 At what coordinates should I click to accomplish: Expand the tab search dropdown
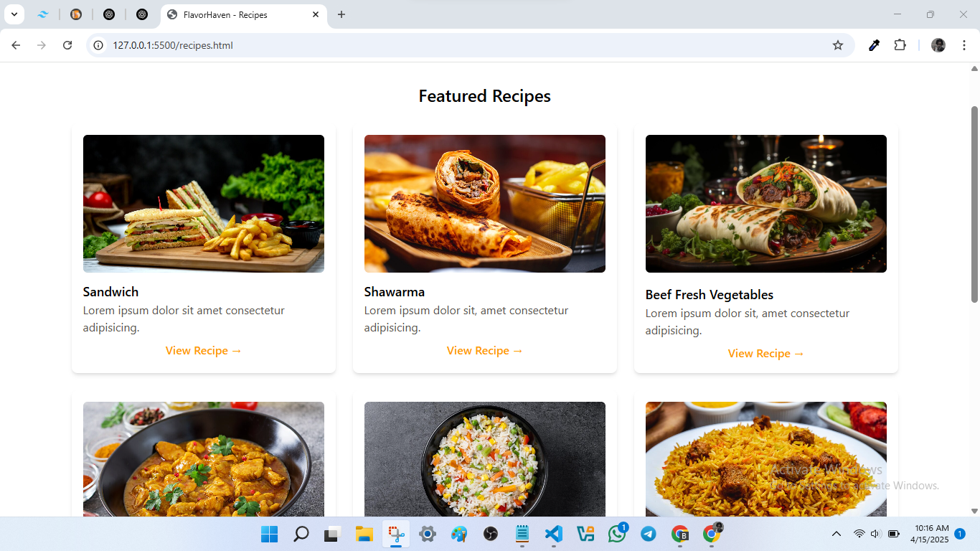tap(14, 14)
